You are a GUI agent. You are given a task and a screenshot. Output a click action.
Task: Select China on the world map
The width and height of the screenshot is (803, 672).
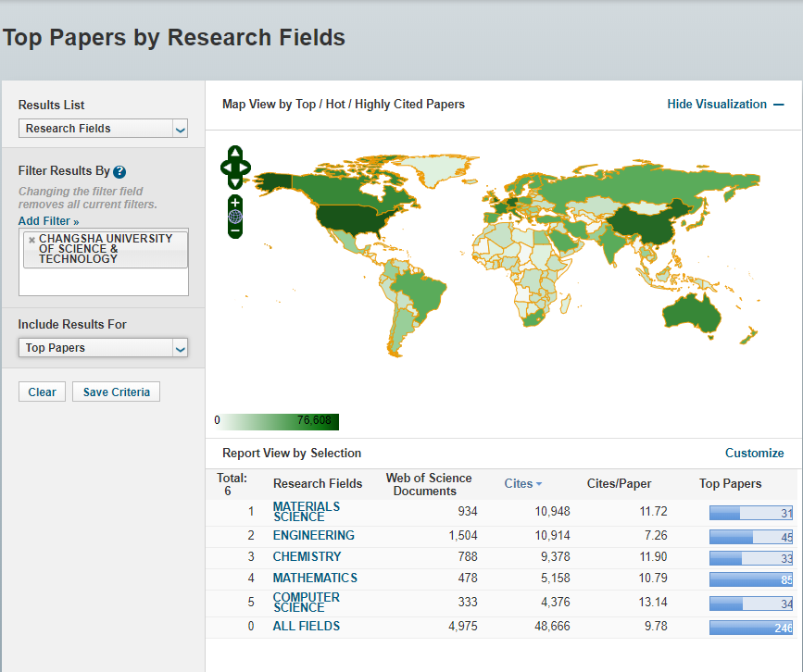(646, 225)
